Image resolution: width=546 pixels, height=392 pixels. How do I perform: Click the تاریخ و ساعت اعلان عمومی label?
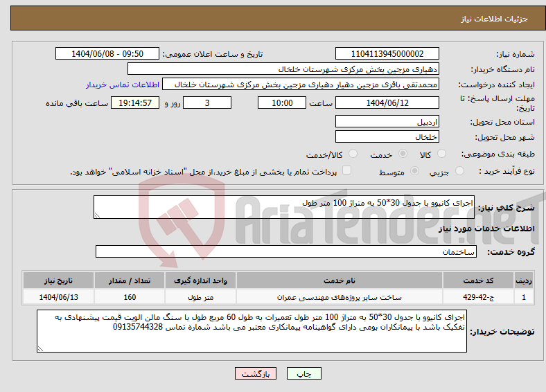213,54
